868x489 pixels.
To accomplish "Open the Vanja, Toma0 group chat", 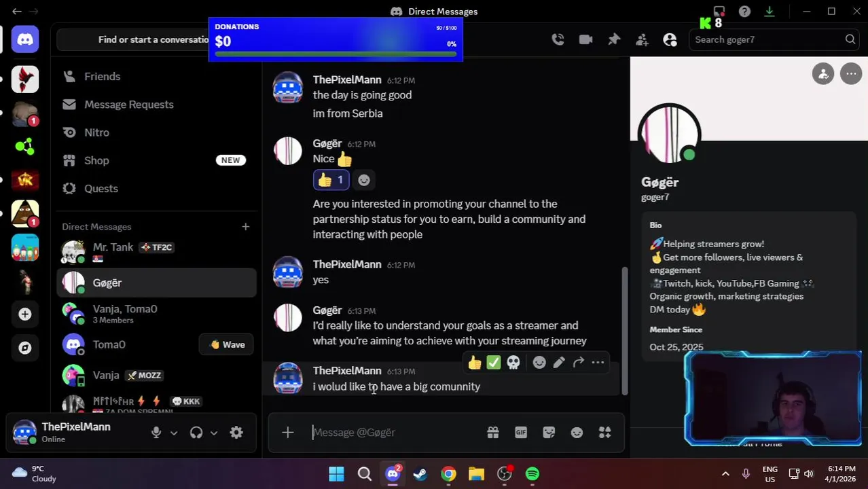I will coord(156,314).
